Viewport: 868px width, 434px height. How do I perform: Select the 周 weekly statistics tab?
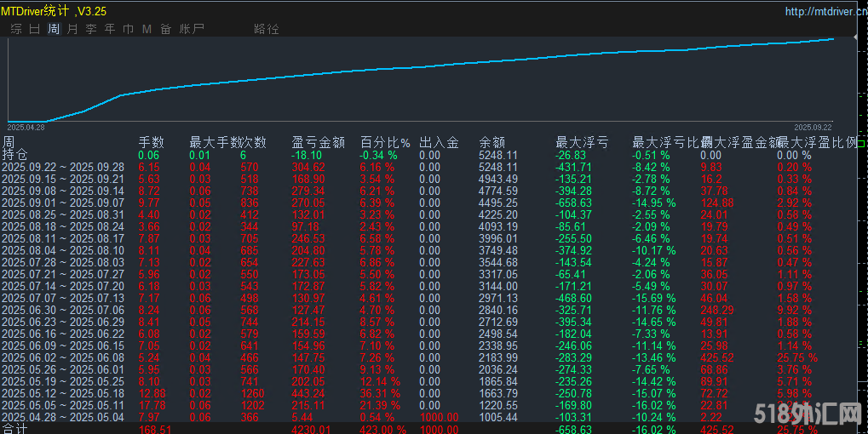click(x=54, y=29)
